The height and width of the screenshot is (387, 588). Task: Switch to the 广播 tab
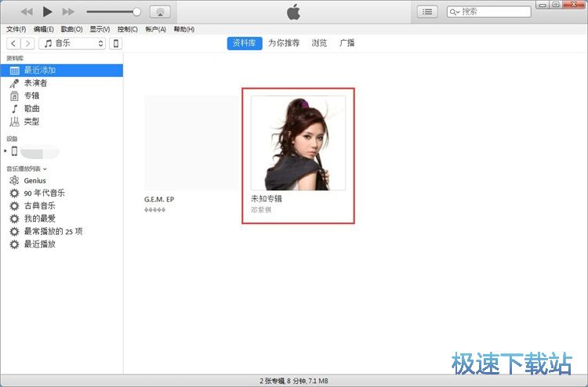pos(347,43)
